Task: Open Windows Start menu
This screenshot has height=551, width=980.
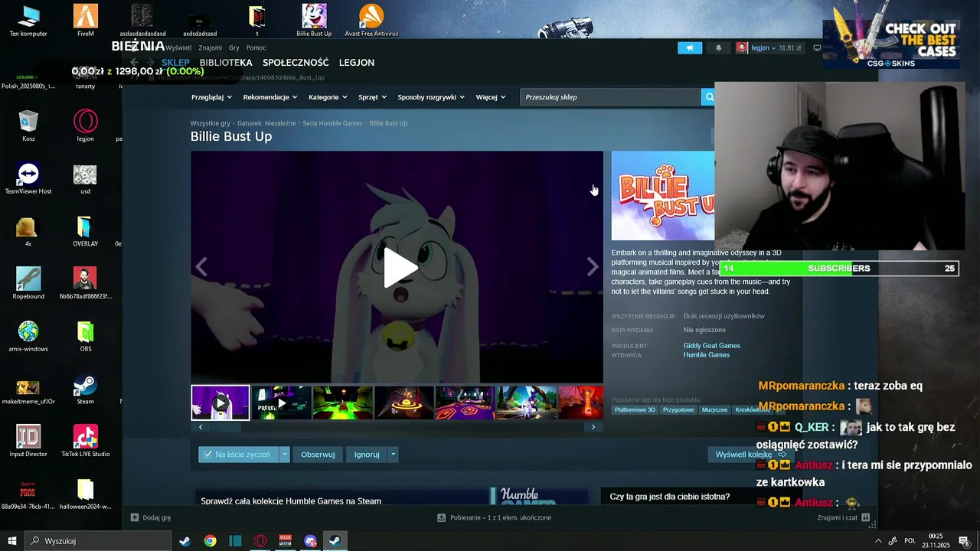Action: [x=12, y=541]
